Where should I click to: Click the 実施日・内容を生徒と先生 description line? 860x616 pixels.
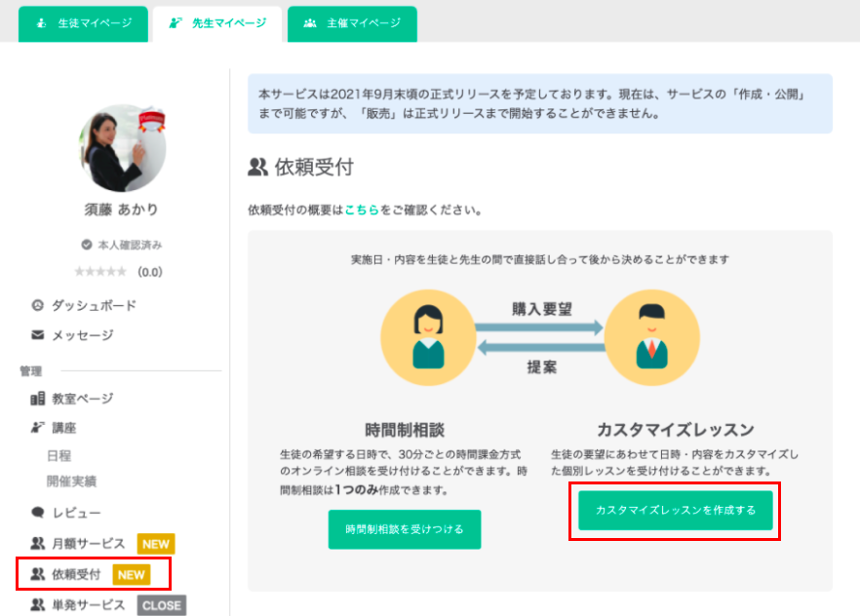(540, 259)
